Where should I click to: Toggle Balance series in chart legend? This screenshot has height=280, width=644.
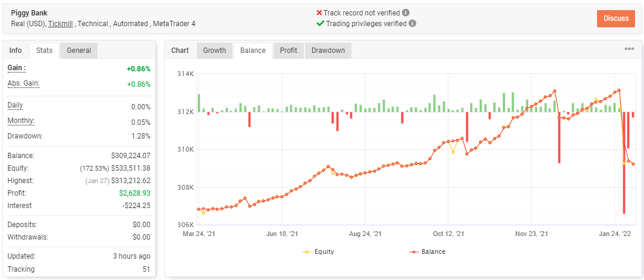(427, 251)
